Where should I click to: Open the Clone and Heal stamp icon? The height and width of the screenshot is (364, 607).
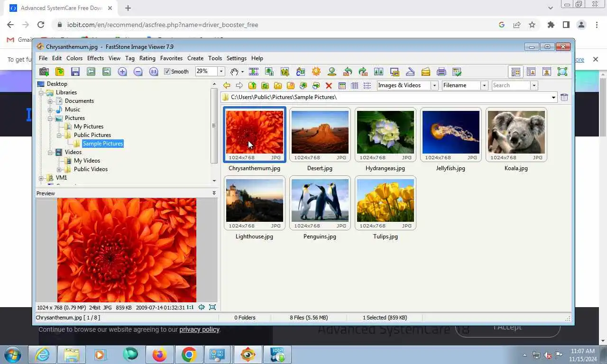coord(332,72)
